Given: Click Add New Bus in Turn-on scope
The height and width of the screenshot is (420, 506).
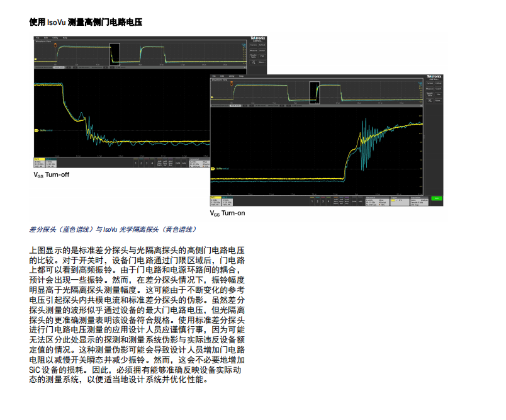Looking at the screenshot, I should [x=347, y=201].
